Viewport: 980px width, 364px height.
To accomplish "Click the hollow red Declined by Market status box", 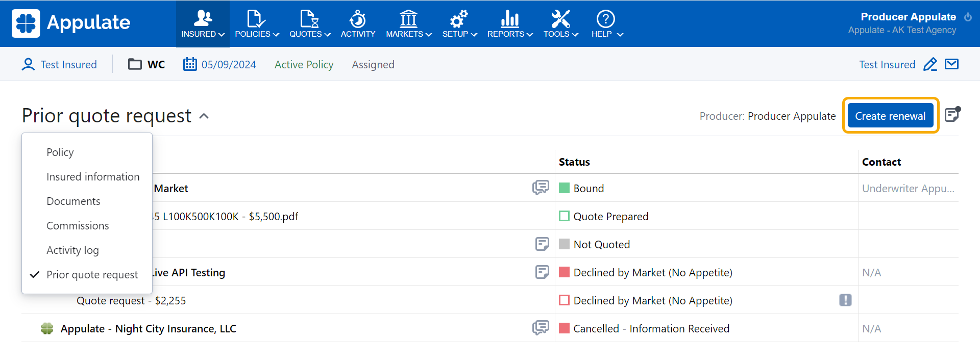I will click(564, 300).
